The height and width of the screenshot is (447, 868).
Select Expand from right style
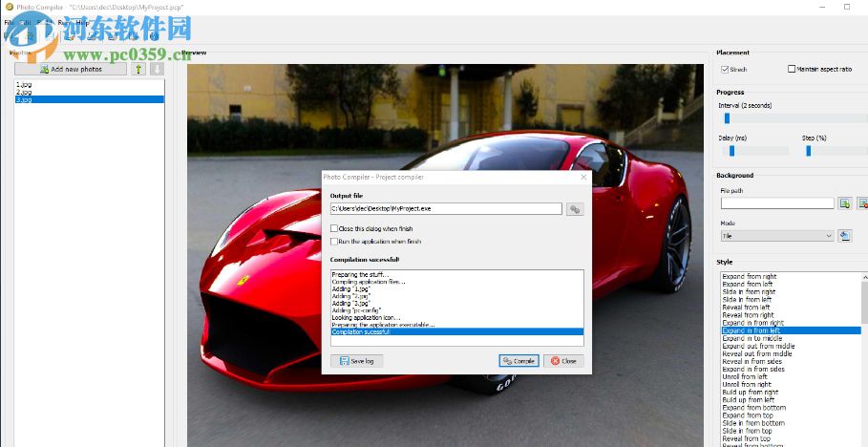[750, 276]
